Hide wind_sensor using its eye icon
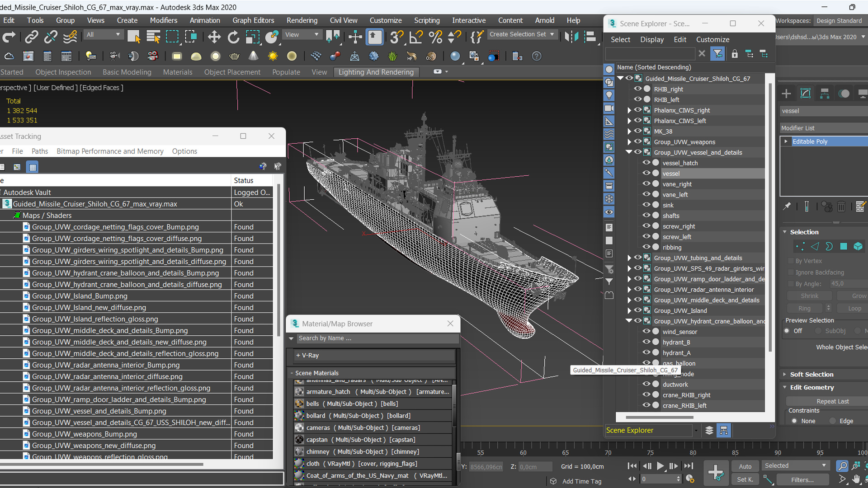This screenshot has height=488, width=868. coord(646,331)
